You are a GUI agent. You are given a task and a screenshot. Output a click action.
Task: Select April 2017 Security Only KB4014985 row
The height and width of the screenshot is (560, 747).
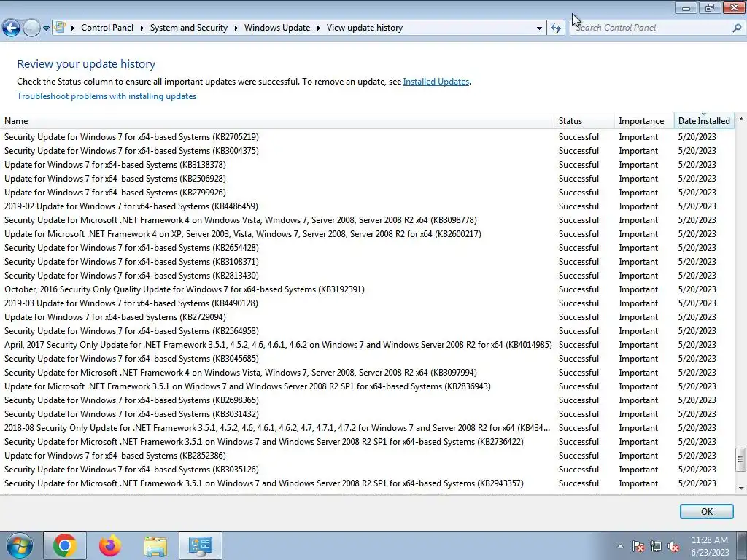368,344
